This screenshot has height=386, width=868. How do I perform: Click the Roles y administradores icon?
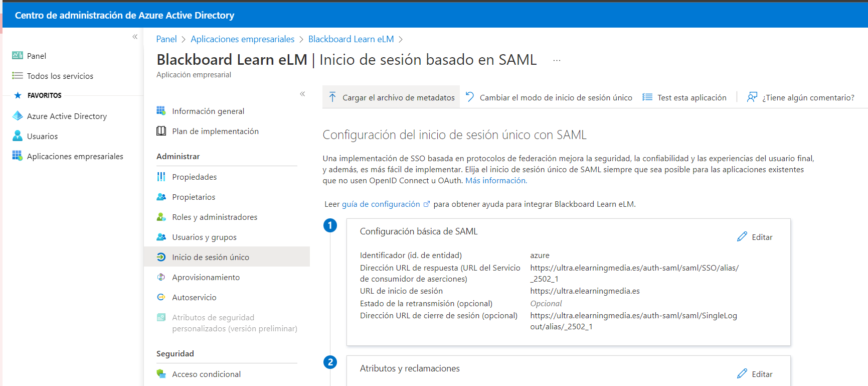coord(161,217)
